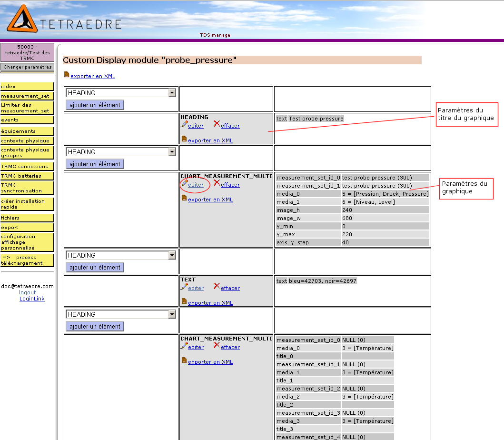Image resolution: width=504 pixels, height=440 pixels.
Task: Click the pencil icon of the last CHART_MEASUREMENT_MULTI
Action: (x=184, y=346)
